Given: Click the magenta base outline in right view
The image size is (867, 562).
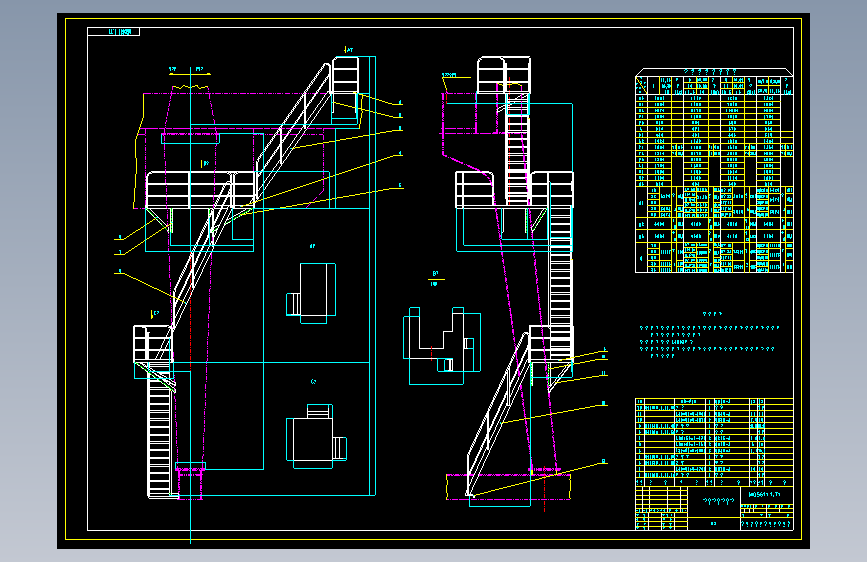Looking at the screenshot, I should click(x=508, y=487).
